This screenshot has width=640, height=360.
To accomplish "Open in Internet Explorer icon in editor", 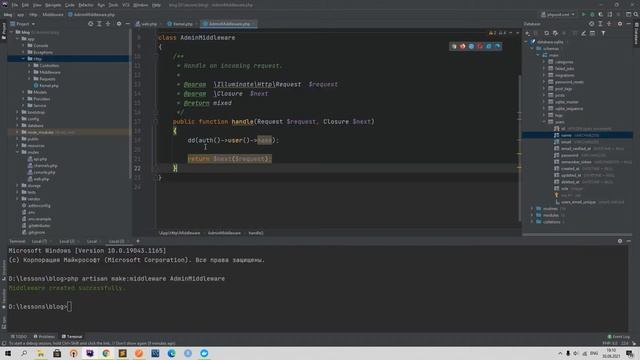I will point(489,46).
